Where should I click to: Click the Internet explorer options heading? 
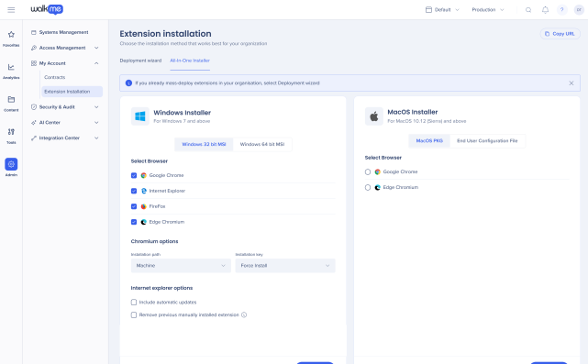click(161, 288)
